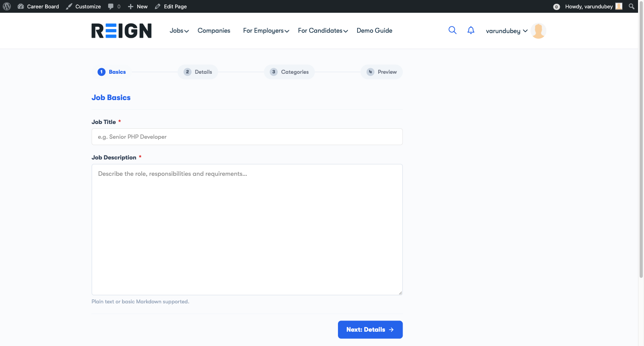Screen dimensions: 644x346
Task: Focus the Job Title input field
Action: point(247,137)
